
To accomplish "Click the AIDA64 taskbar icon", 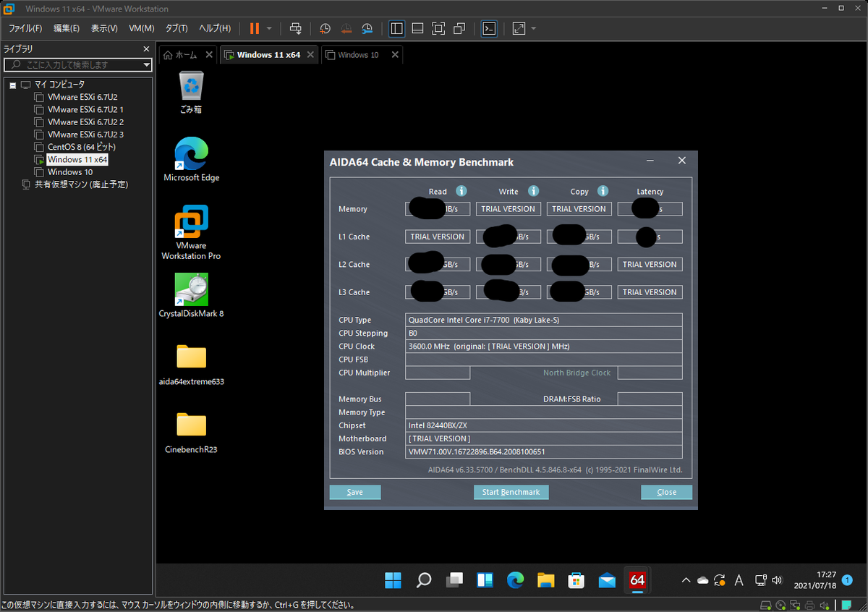I will [637, 580].
